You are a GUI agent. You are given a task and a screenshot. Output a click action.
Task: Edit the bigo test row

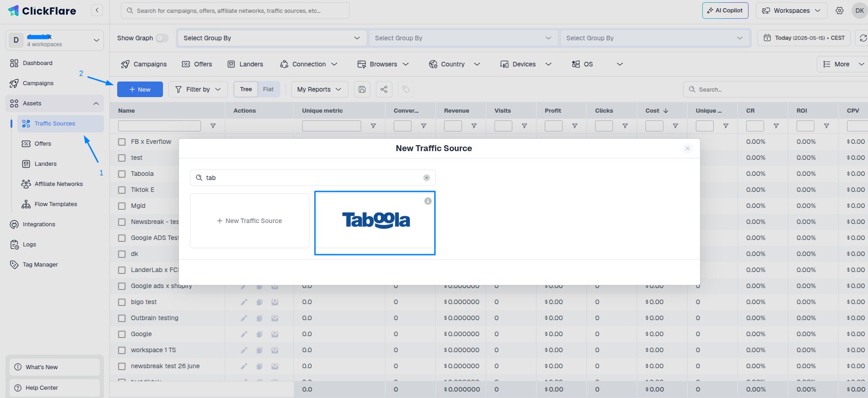tap(244, 302)
